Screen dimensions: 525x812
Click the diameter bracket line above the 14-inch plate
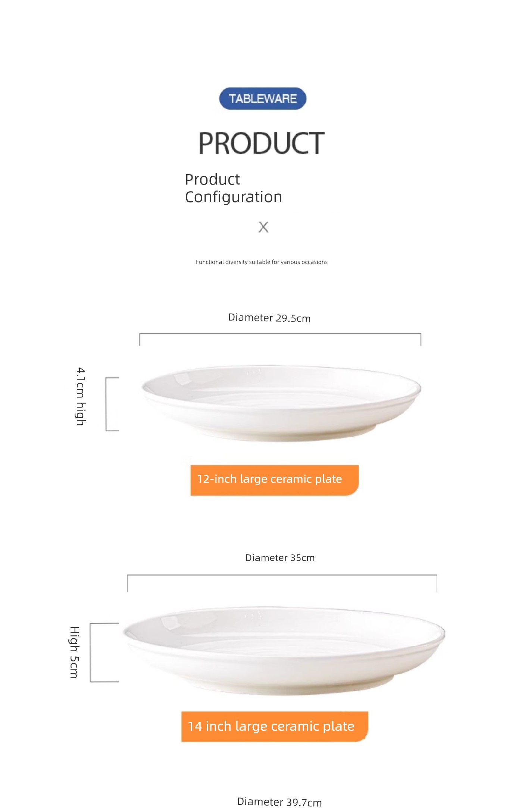(282, 575)
